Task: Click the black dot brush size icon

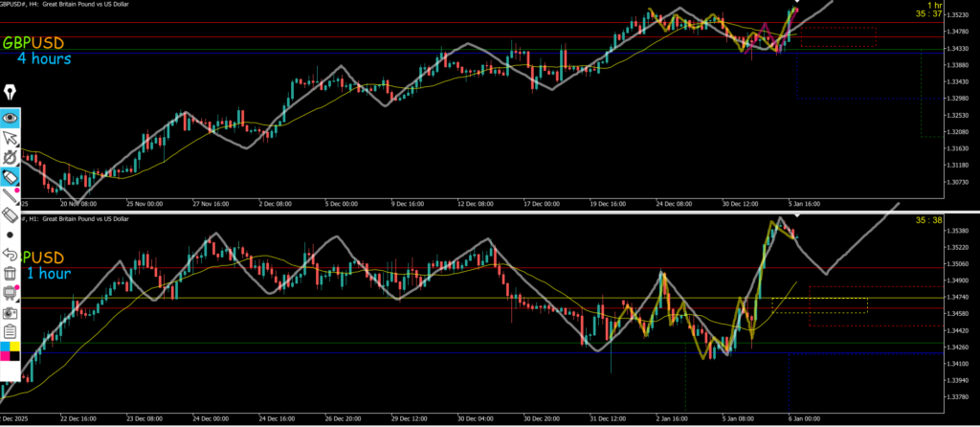Action: (x=11, y=235)
